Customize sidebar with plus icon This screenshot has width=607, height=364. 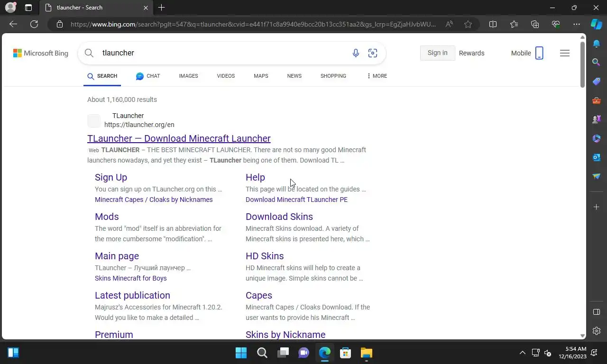point(597,207)
